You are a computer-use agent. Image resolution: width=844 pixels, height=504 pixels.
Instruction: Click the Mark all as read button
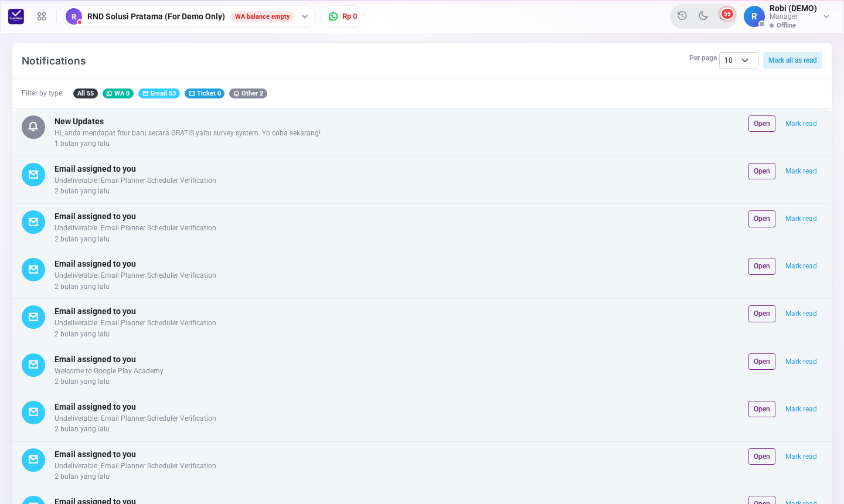point(792,60)
